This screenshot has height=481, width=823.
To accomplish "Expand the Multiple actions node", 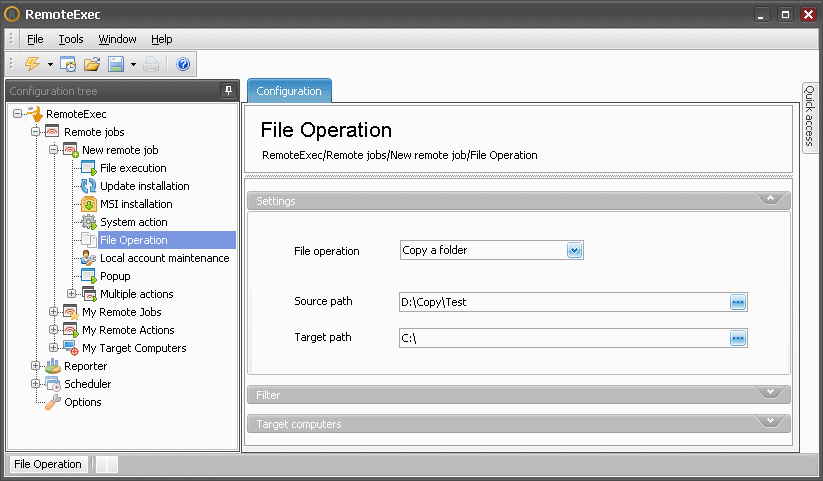I will (x=71, y=294).
